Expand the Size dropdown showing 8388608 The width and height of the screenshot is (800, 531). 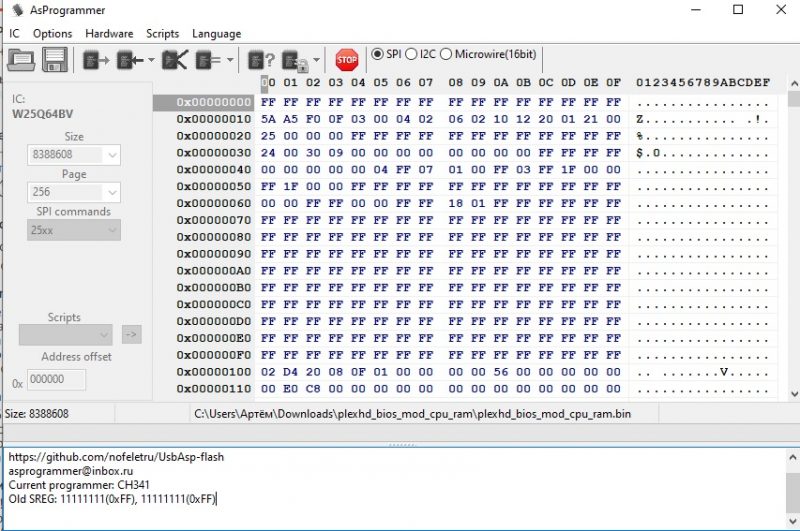[x=74, y=155]
